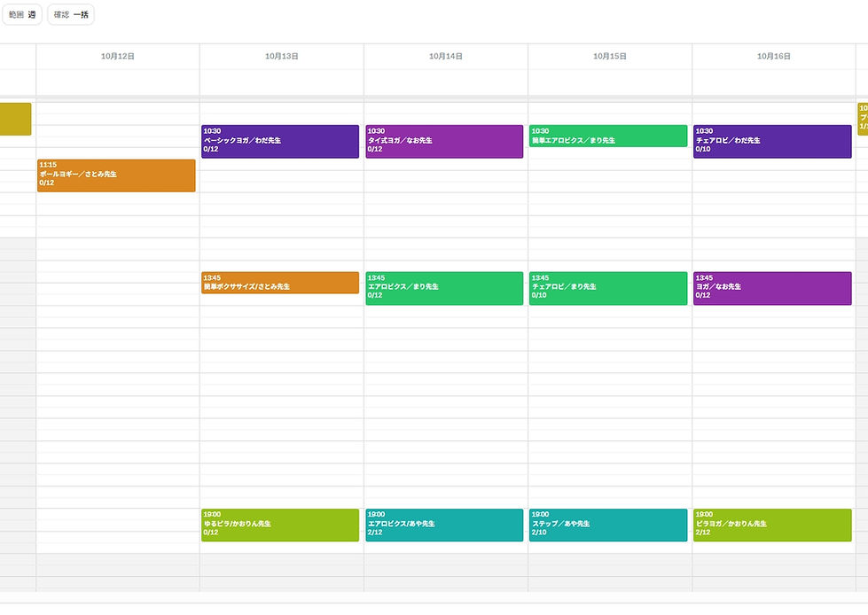Select the 10月14日 column header
Screen dimensions: 868x615
click(446, 57)
